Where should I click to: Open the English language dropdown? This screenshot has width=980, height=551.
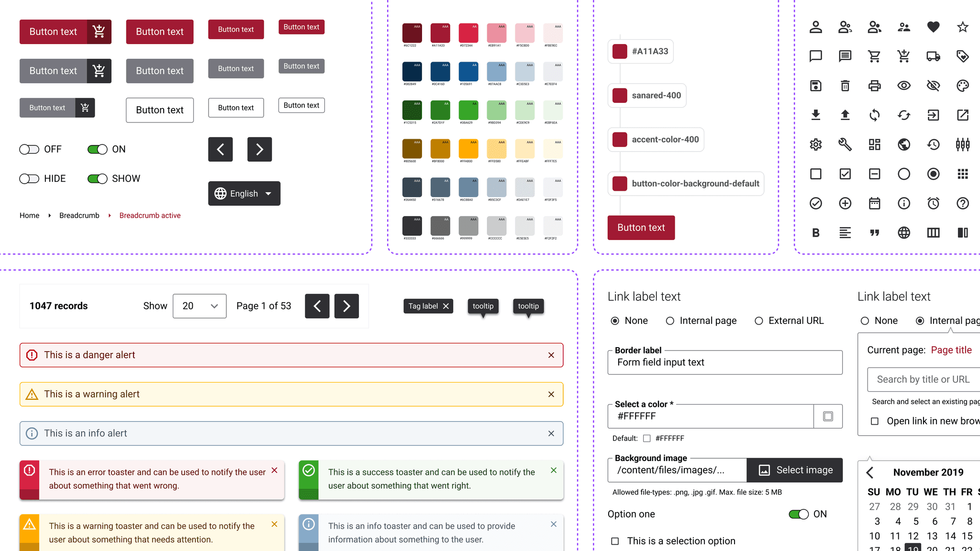pos(244,193)
